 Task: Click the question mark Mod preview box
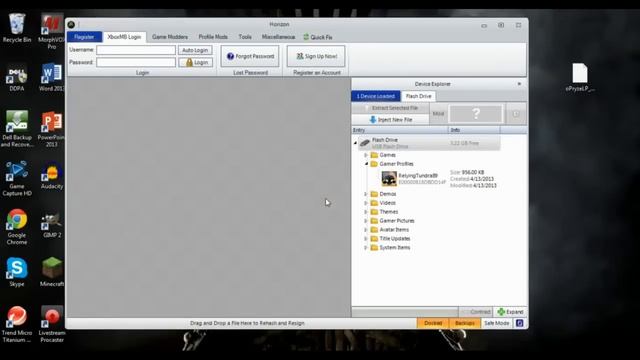coord(476,114)
